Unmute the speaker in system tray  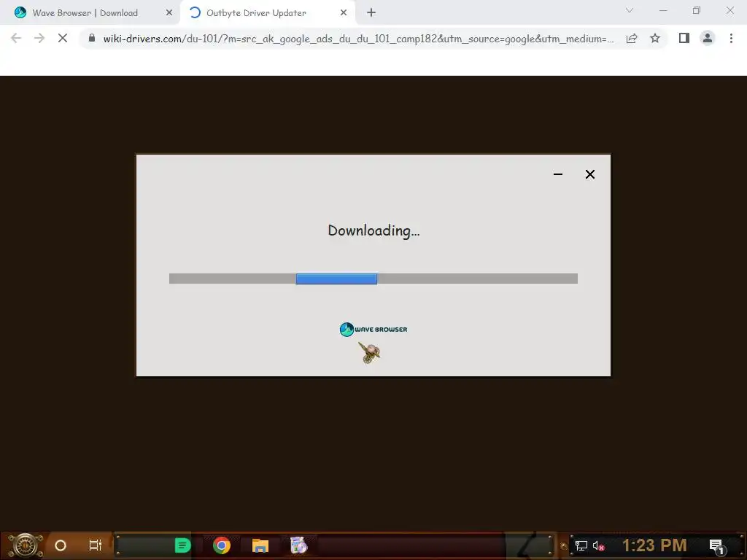click(x=599, y=545)
